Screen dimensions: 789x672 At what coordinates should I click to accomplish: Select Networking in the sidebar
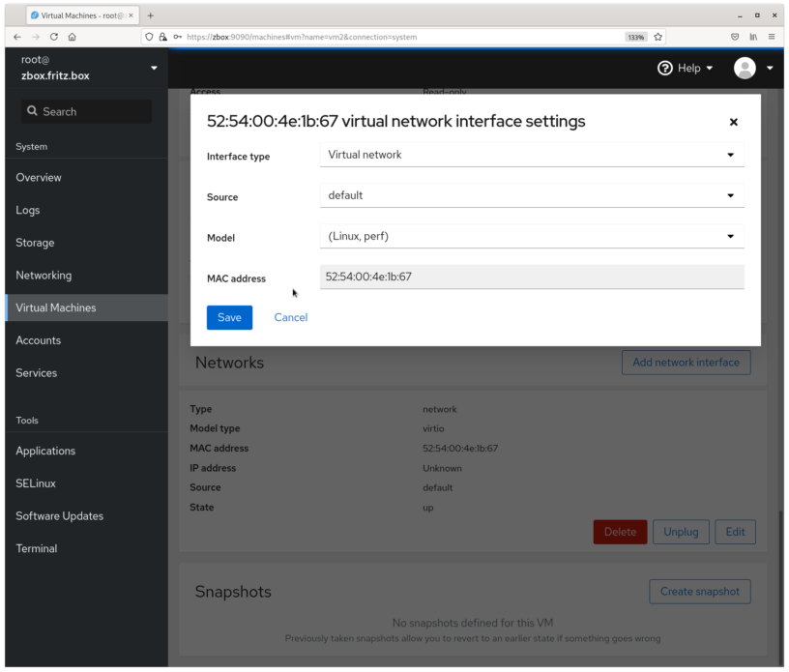click(44, 275)
